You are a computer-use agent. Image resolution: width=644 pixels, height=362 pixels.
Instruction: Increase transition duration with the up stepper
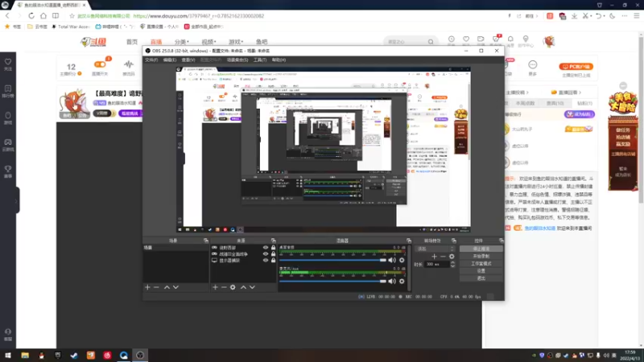(x=452, y=263)
